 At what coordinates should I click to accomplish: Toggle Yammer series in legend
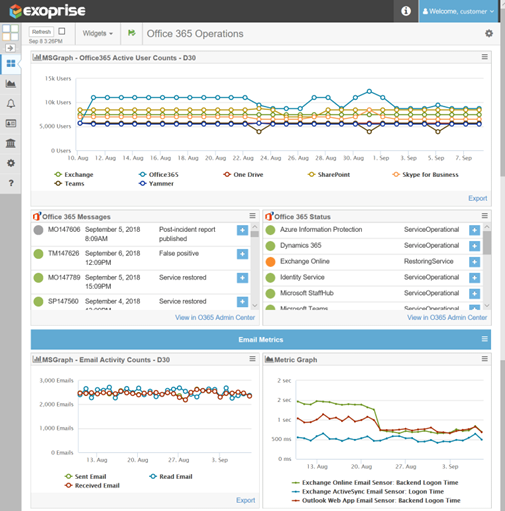pos(156,184)
